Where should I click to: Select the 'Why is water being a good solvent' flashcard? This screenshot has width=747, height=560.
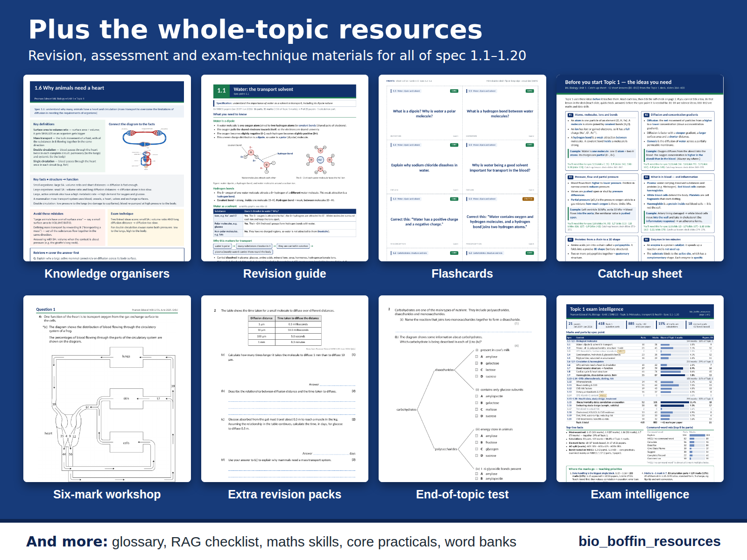[500, 168]
